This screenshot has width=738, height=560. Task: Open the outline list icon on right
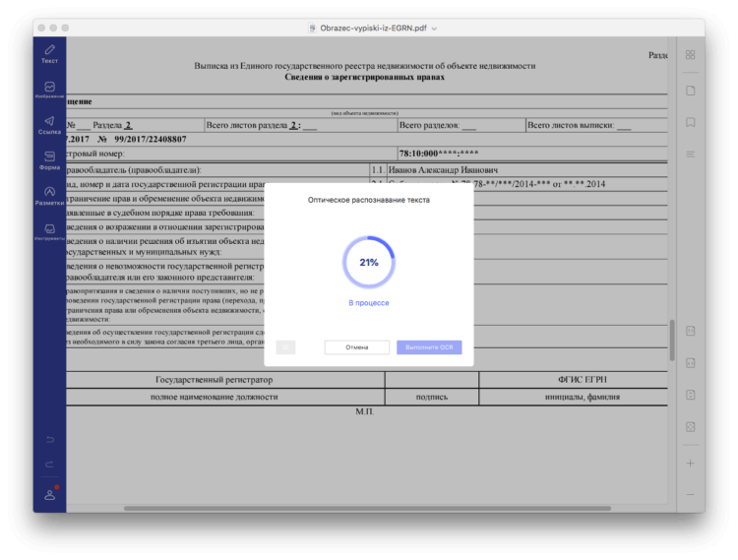point(691,155)
